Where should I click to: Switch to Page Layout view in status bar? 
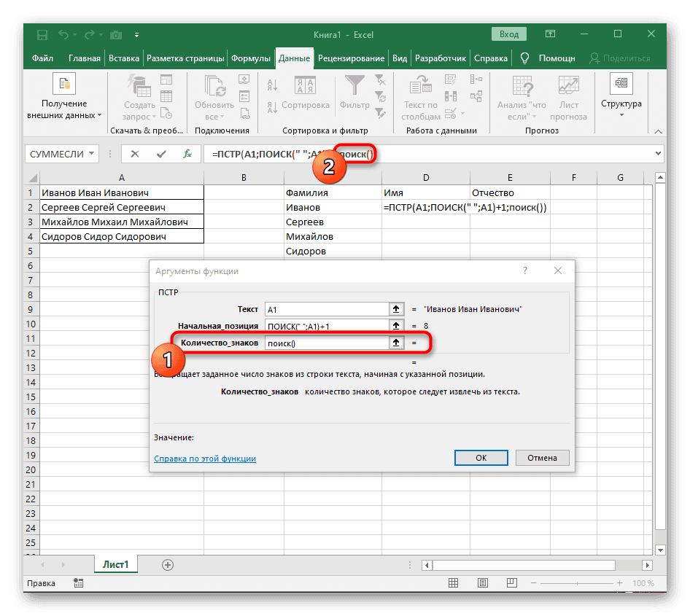click(482, 583)
